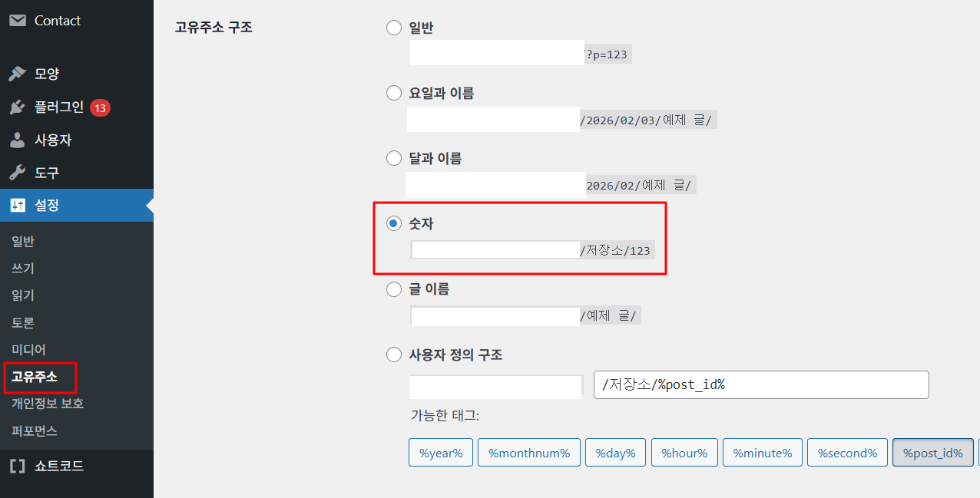Click the 모양 paintbrush icon
Viewport: 980px width, 498px height.
pos(17,74)
